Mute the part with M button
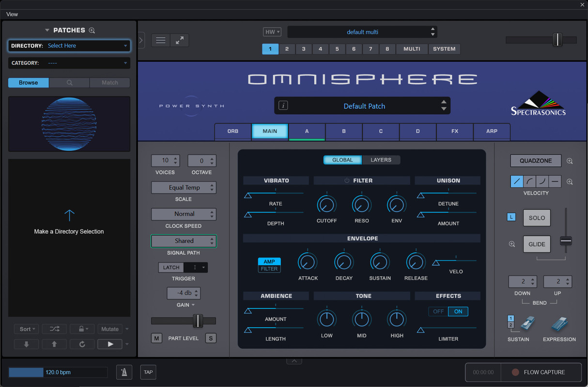Viewport: 588px width, 387px height. [x=156, y=338]
